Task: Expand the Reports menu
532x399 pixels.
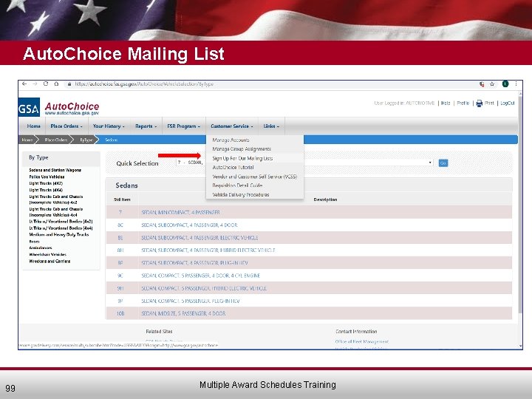Action: click(x=146, y=126)
